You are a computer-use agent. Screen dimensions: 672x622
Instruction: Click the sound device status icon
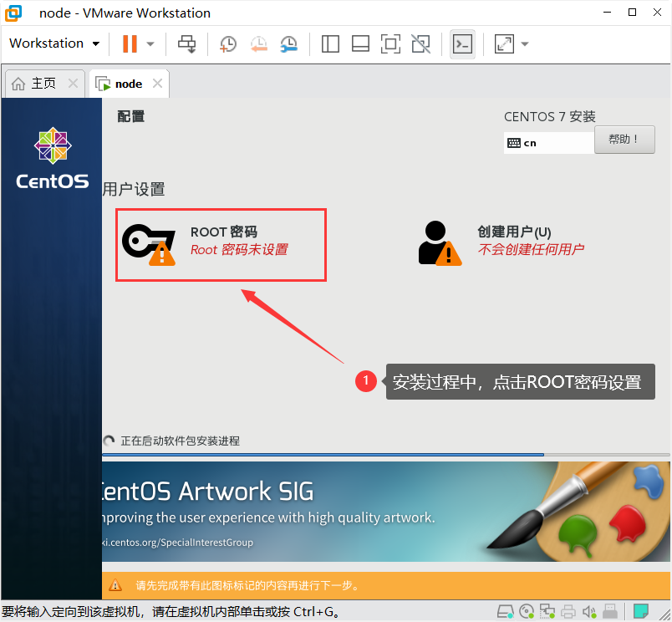pyautogui.click(x=590, y=611)
